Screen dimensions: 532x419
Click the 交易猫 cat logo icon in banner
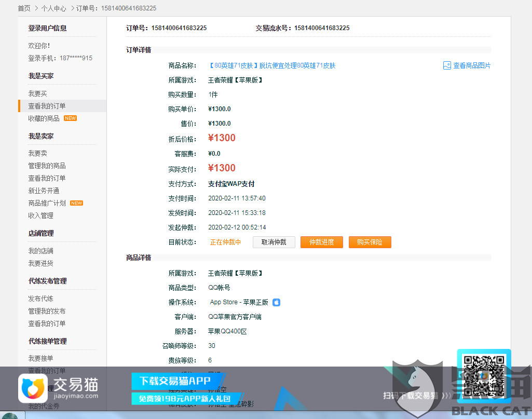click(33, 388)
